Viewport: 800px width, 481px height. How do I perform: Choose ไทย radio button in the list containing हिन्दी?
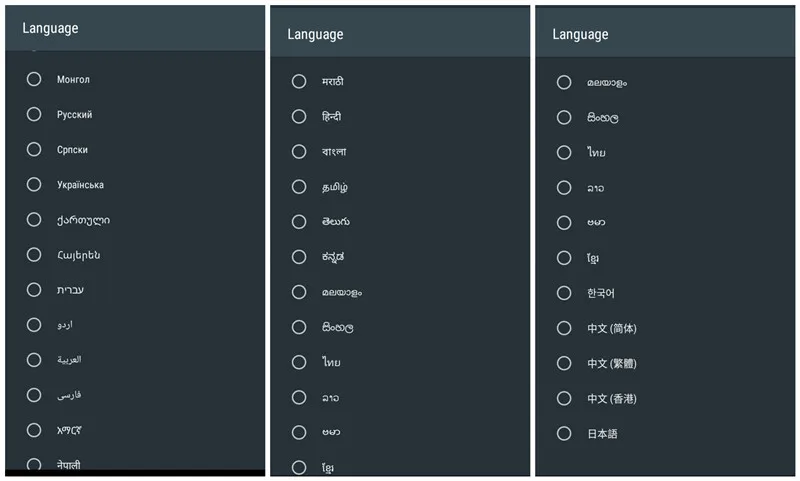(299, 362)
